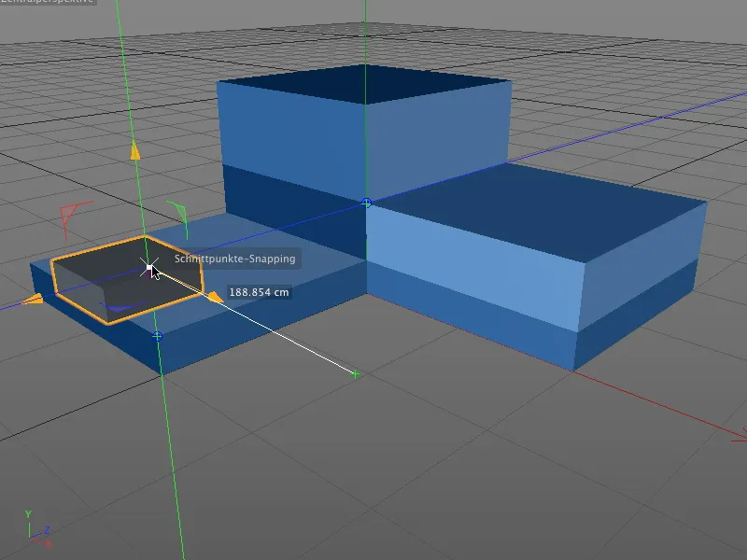747x560 pixels.
Task: Click the green plus endpoint of the measurement line
Action: coord(354,373)
